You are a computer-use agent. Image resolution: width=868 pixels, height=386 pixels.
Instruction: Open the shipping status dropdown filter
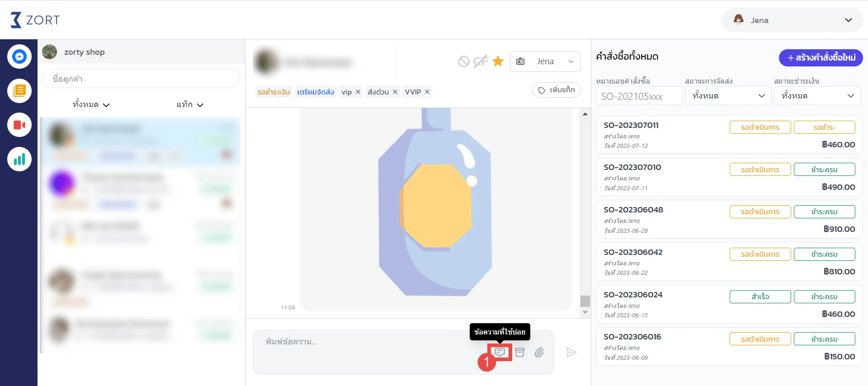coord(728,96)
